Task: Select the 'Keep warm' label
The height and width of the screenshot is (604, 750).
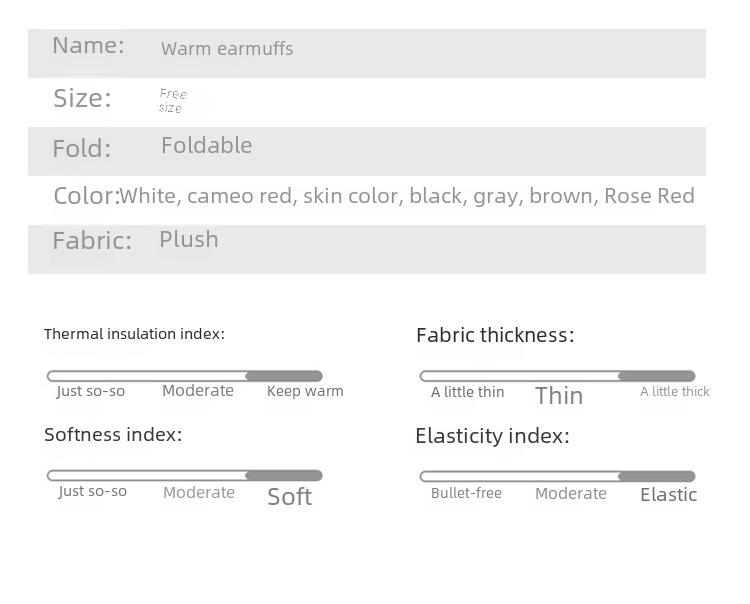Action: pos(305,391)
